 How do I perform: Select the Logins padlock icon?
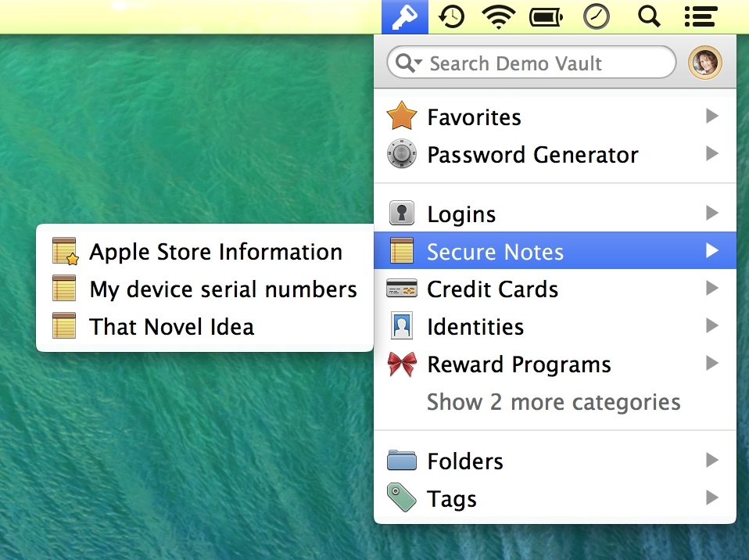pos(401,212)
